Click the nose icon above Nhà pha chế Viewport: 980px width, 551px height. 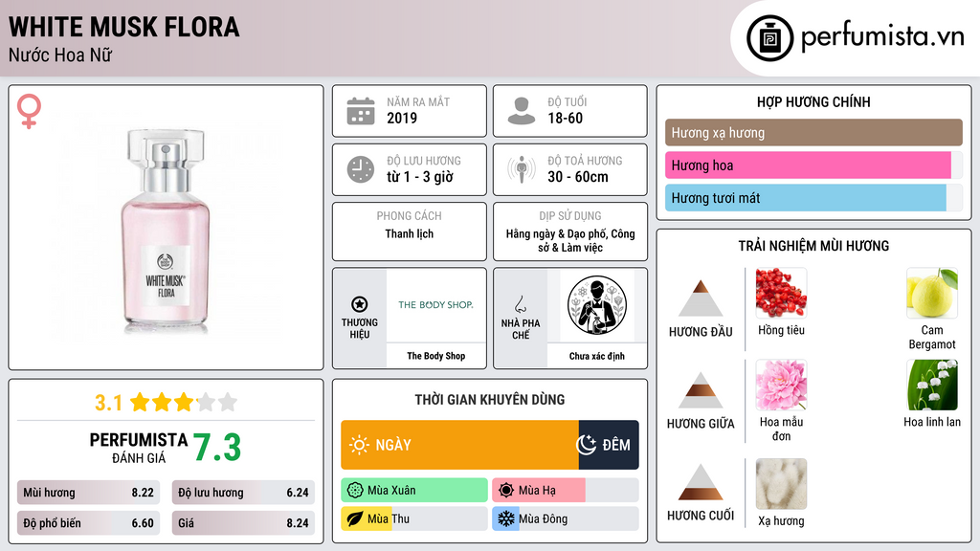(520, 304)
